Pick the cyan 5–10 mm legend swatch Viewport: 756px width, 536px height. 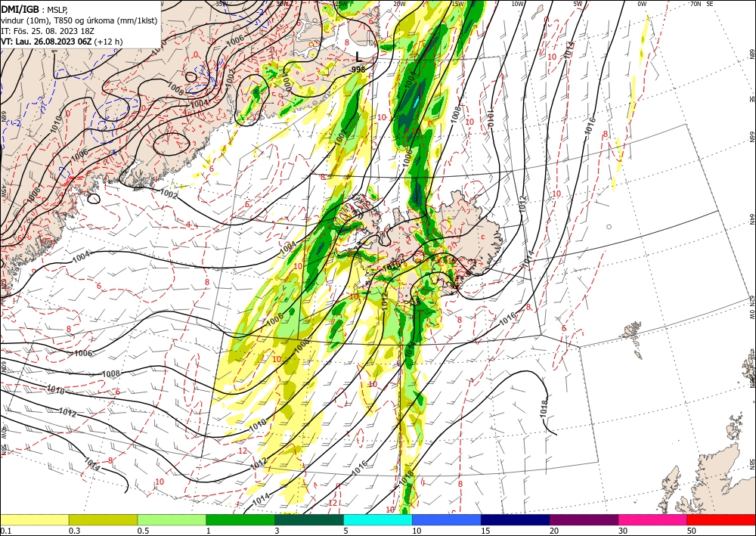point(378,519)
